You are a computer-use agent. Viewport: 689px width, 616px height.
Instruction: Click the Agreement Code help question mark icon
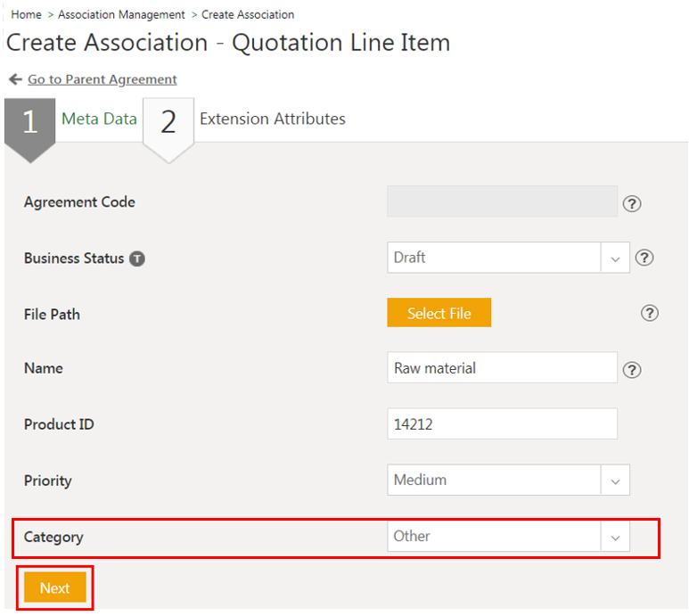pyautogui.click(x=632, y=203)
